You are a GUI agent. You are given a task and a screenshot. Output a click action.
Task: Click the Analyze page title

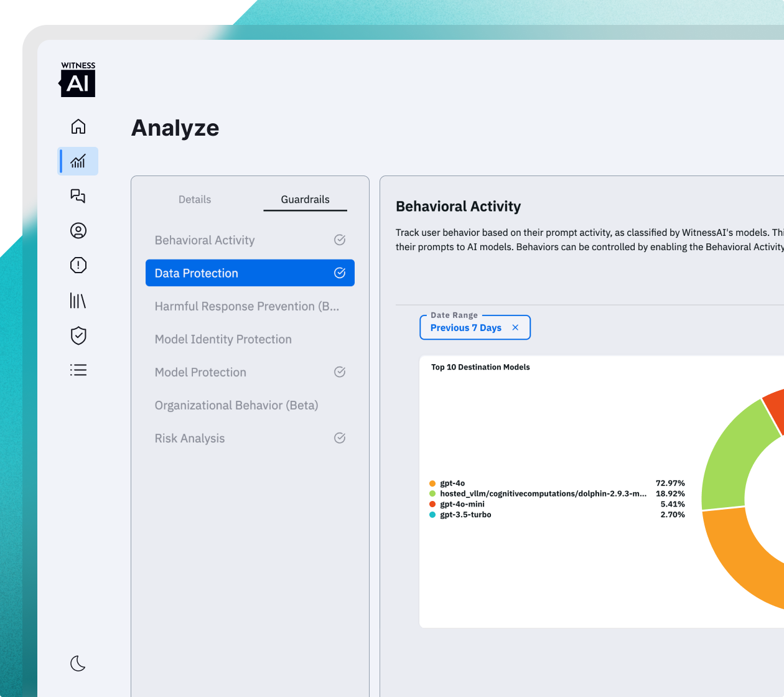tap(175, 128)
